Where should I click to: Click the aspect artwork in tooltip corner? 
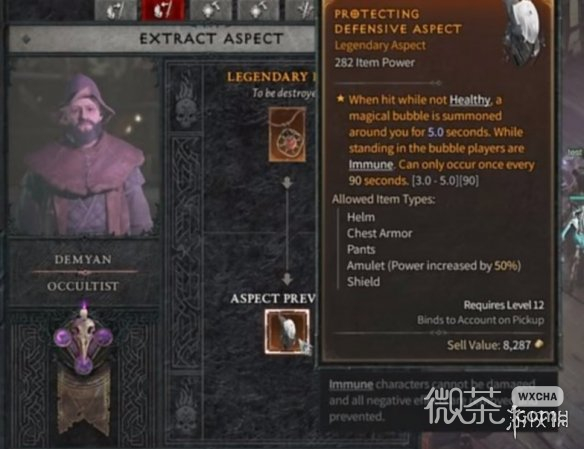click(x=522, y=32)
